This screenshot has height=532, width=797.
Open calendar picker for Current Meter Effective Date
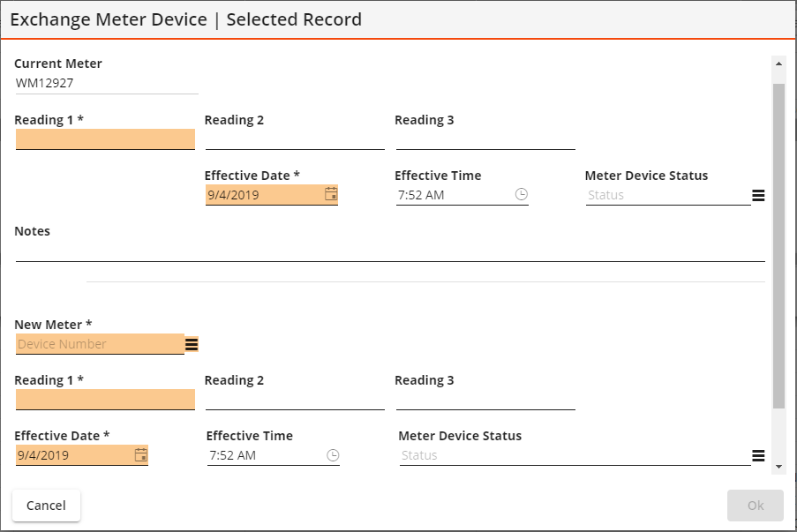pyautogui.click(x=331, y=194)
